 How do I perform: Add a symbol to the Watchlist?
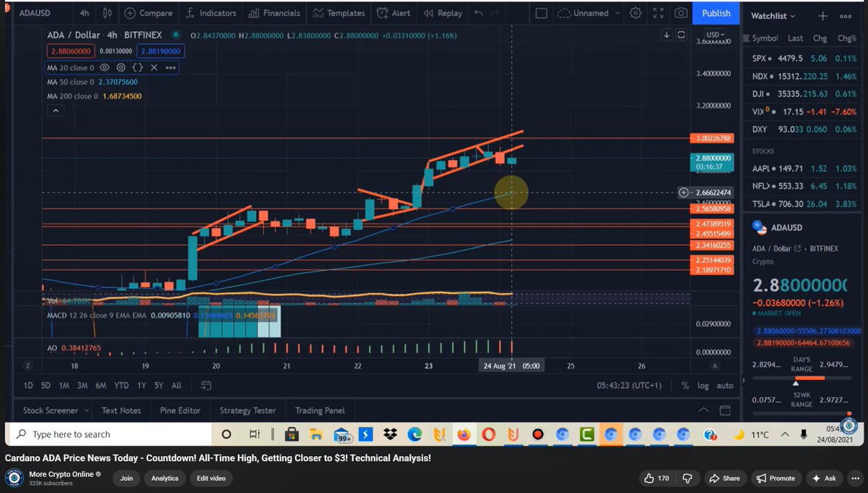click(x=822, y=16)
